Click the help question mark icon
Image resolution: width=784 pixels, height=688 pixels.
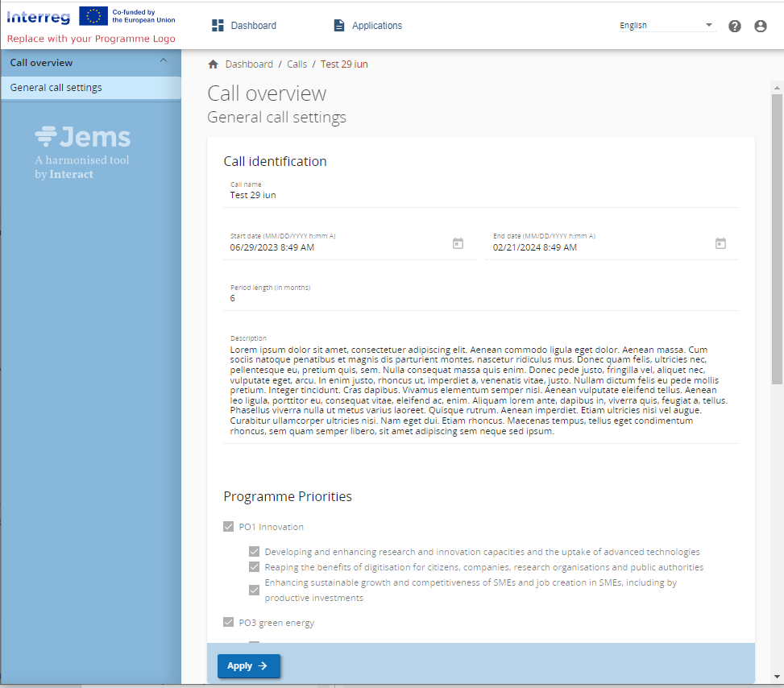point(734,26)
